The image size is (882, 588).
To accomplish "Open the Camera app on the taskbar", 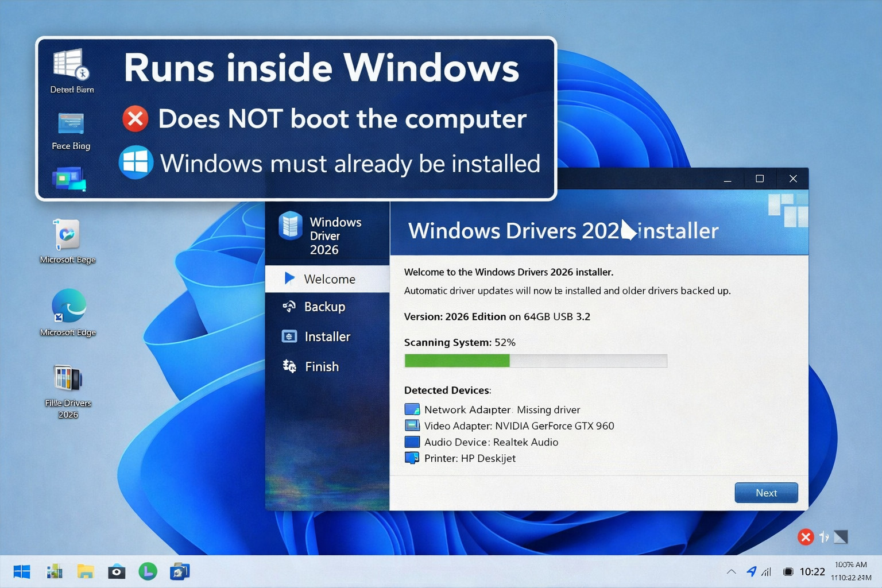I will [x=117, y=572].
